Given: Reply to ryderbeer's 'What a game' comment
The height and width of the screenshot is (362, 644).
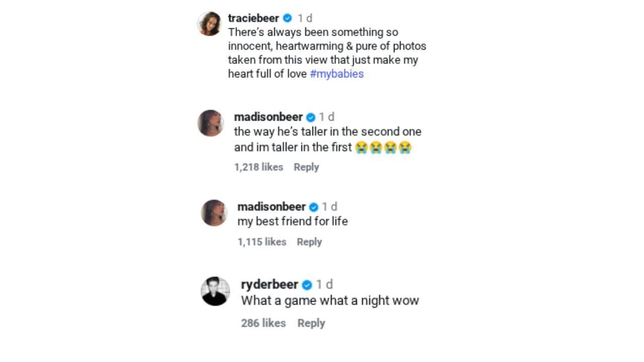Looking at the screenshot, I should [x=311, y=323].
